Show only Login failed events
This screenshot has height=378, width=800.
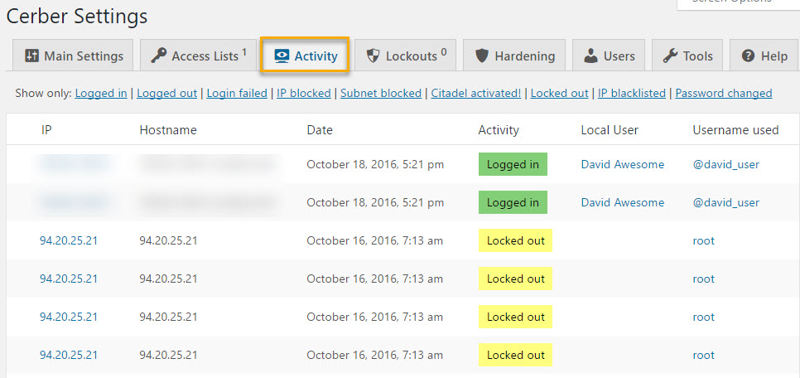pos(237,93)
